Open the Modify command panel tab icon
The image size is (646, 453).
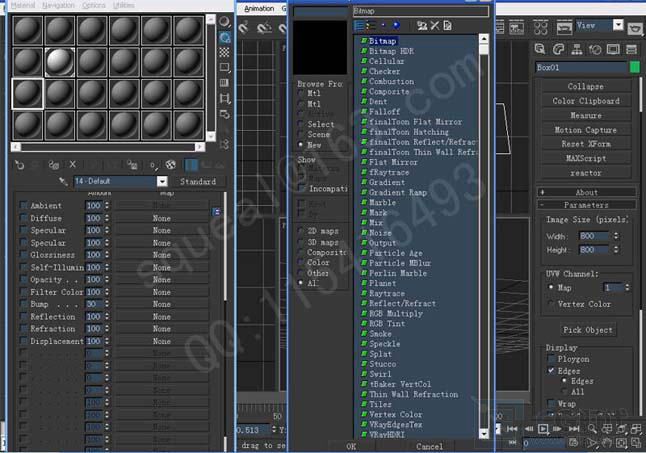click(x=558, y=49)
